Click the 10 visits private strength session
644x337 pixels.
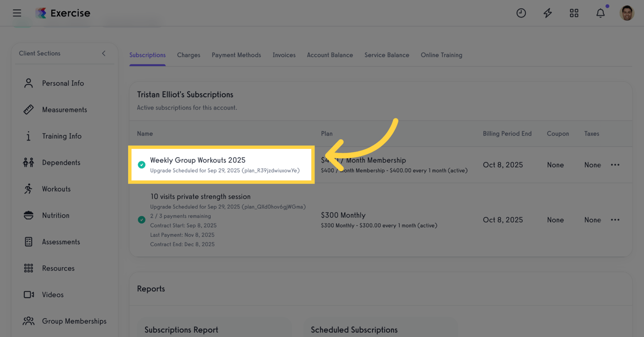(200, 197)
